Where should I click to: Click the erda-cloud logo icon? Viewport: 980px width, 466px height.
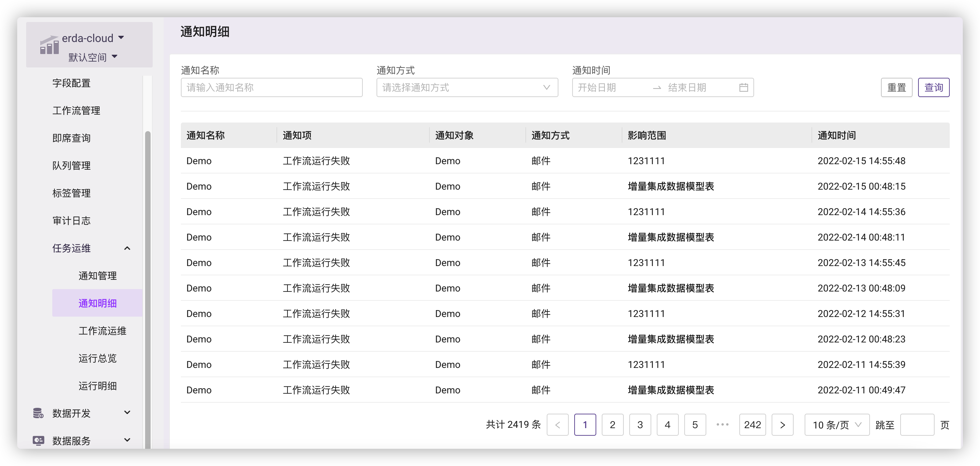pos(49,46)
